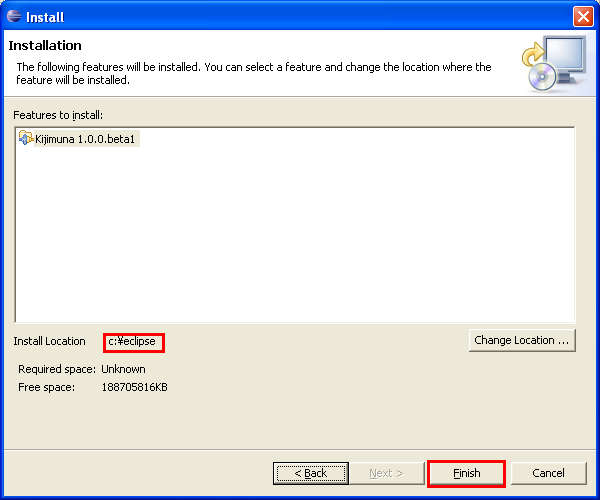Click the c:¥eclipse install location path

click(133, 342)
